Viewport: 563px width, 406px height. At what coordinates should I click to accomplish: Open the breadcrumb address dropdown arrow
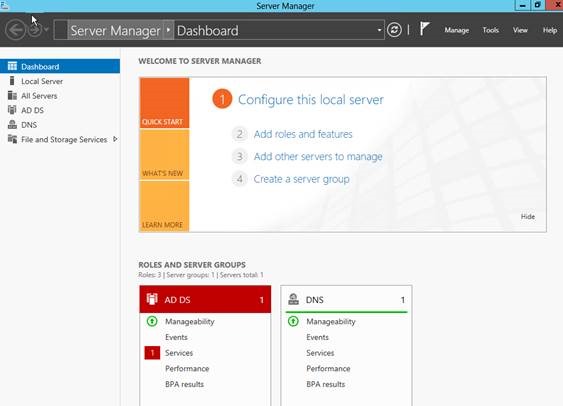point(379,30)
